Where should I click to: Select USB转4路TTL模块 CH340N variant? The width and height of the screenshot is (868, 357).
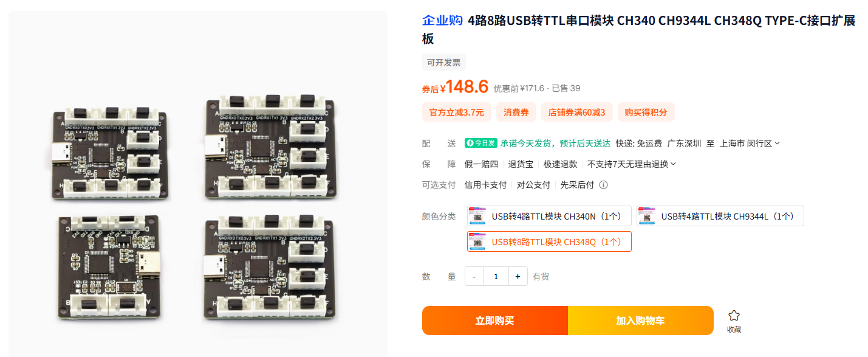pos(549,216)
